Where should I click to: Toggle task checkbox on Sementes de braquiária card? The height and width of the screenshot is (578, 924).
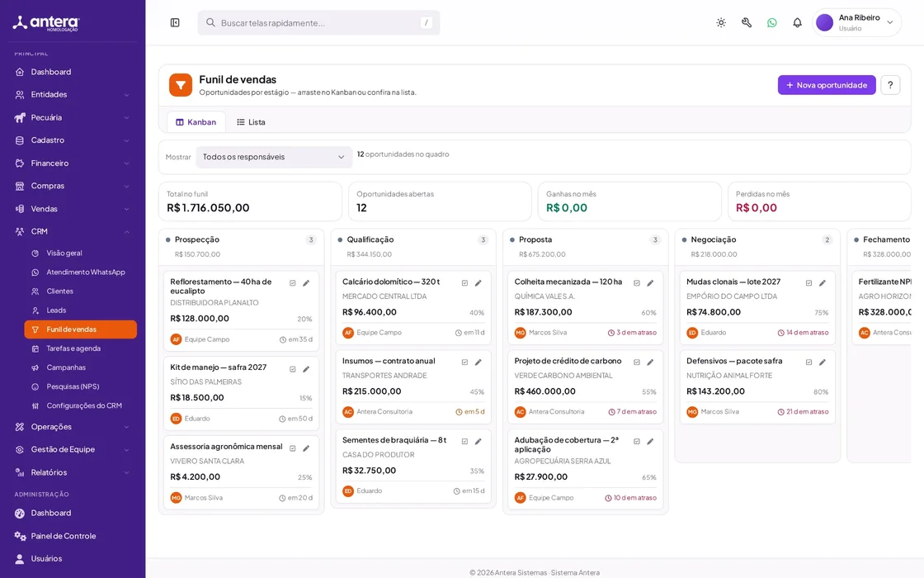coord(464,441)
